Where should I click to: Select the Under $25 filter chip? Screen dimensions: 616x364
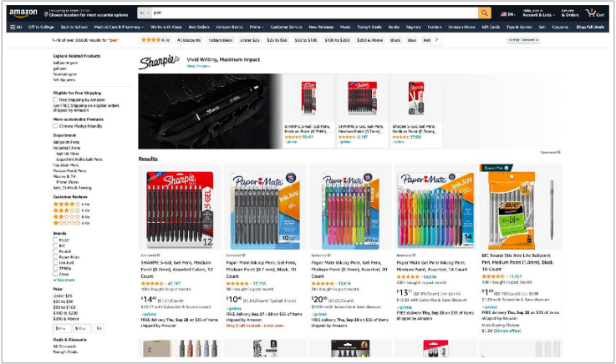(x=250, y=40)
